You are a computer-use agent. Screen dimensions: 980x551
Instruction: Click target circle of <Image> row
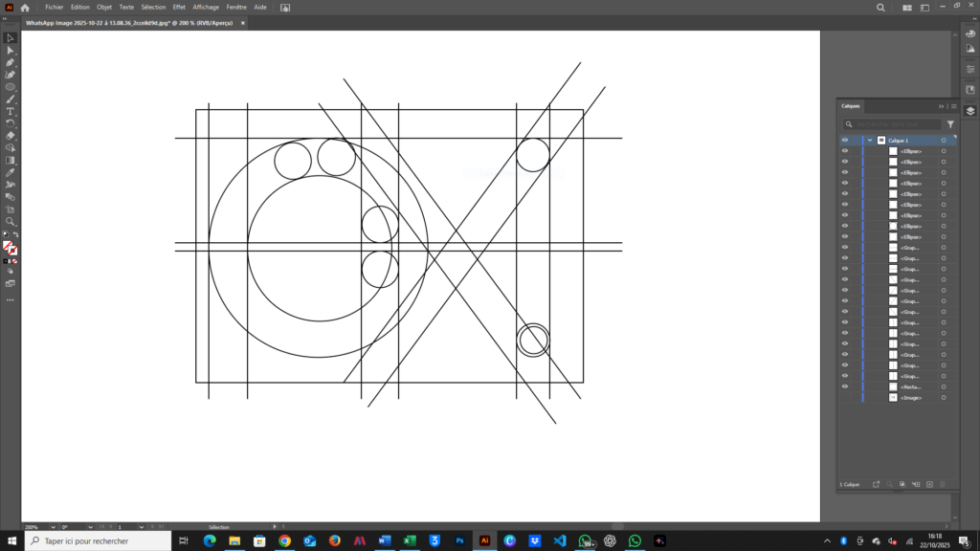tap(944, 397)
